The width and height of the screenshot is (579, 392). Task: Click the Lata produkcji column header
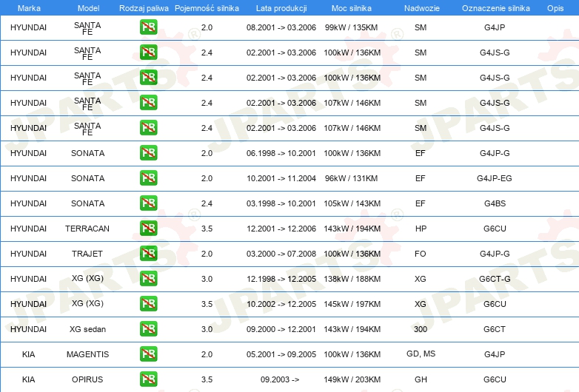(x=281, y=8)
